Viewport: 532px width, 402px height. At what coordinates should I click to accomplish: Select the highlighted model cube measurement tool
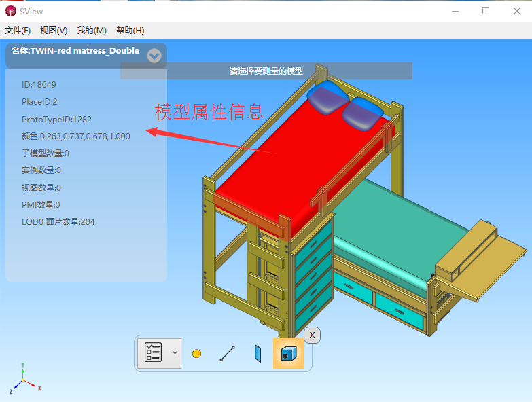coord(288,353)
